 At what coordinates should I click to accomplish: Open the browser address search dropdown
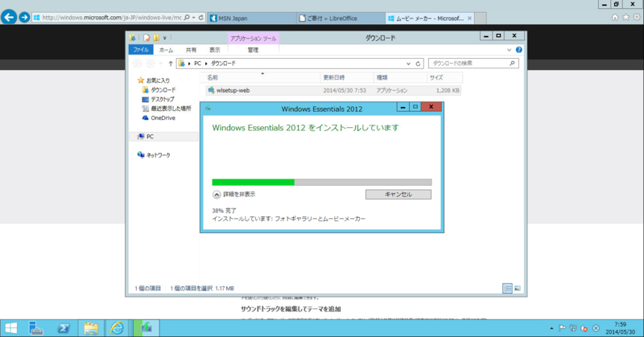coord(193,18)
